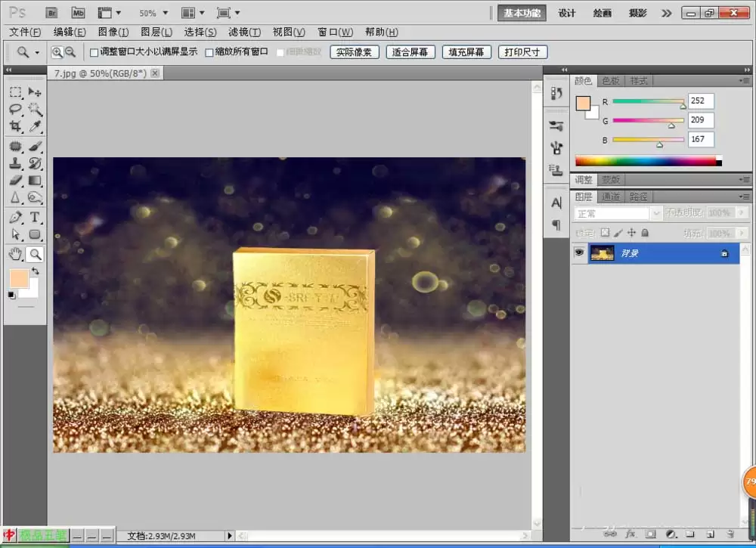
Task: Open the 50% zoom level dropdown
Action: (153, 13)
